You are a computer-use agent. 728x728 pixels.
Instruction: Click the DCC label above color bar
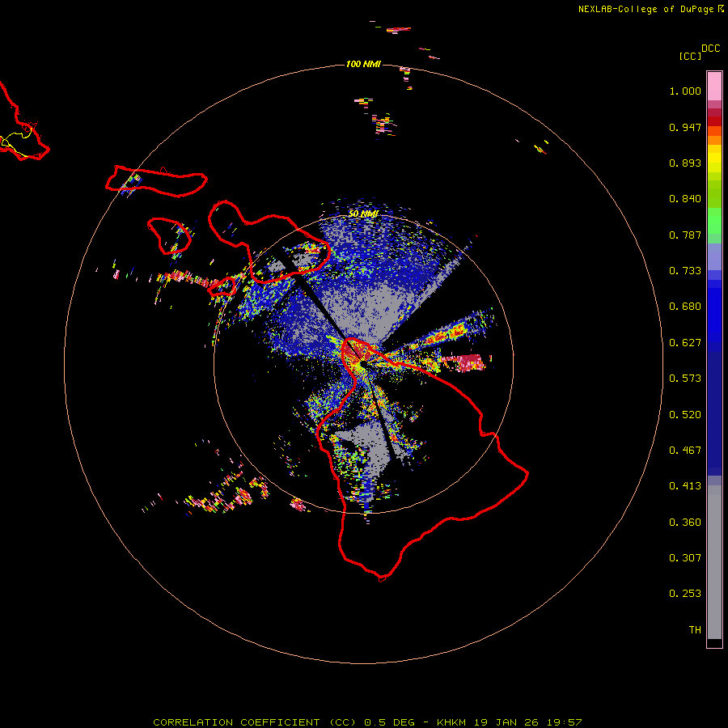(x=711, y=49)
